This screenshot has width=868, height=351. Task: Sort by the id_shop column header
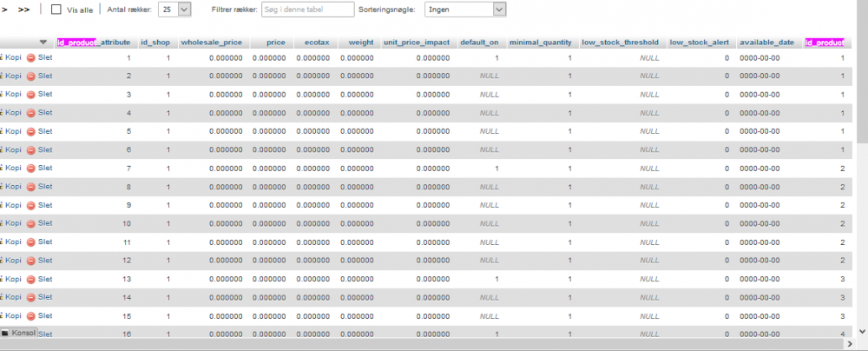point(155,43)
